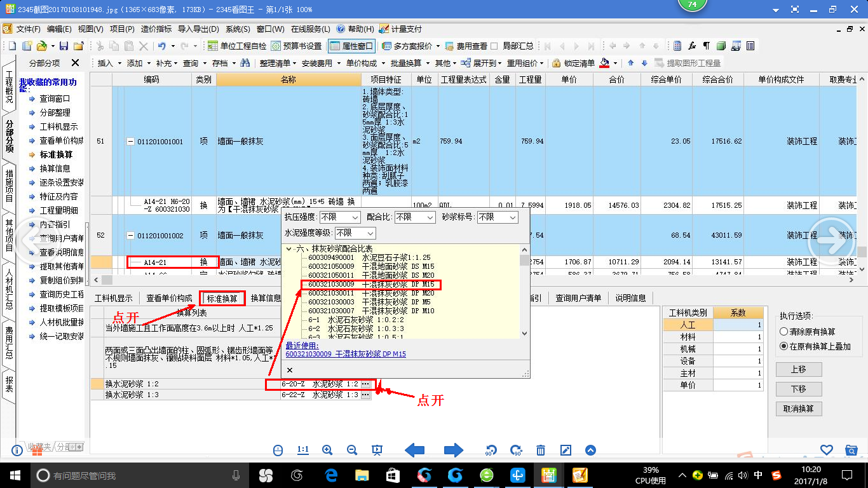Viewport: 868px width, 488px height.
Task: Click the Windows Start button
Action: coord(15,475)
